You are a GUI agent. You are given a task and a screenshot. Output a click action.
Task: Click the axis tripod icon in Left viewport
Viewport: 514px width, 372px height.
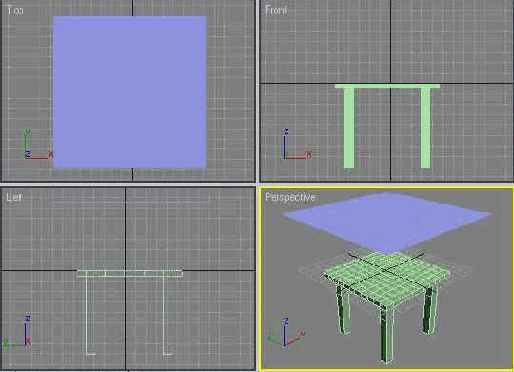[17, 331]
